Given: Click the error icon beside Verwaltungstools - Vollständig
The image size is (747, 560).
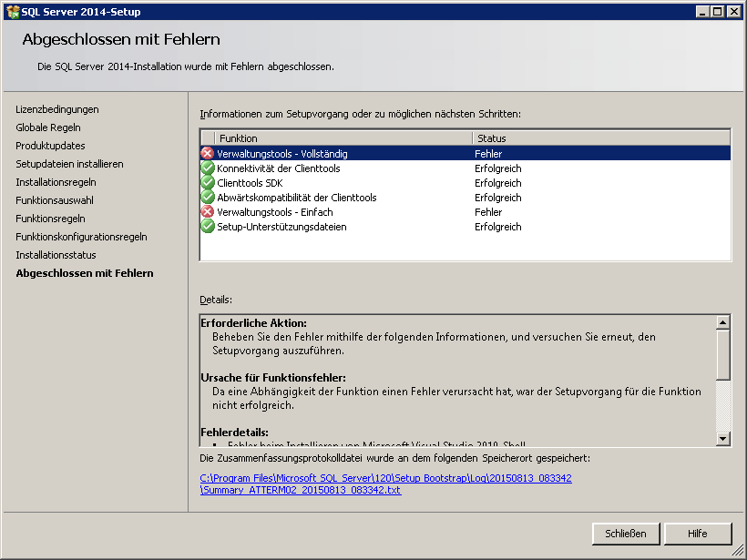Looking at the screenshot, I should point(207,153).
